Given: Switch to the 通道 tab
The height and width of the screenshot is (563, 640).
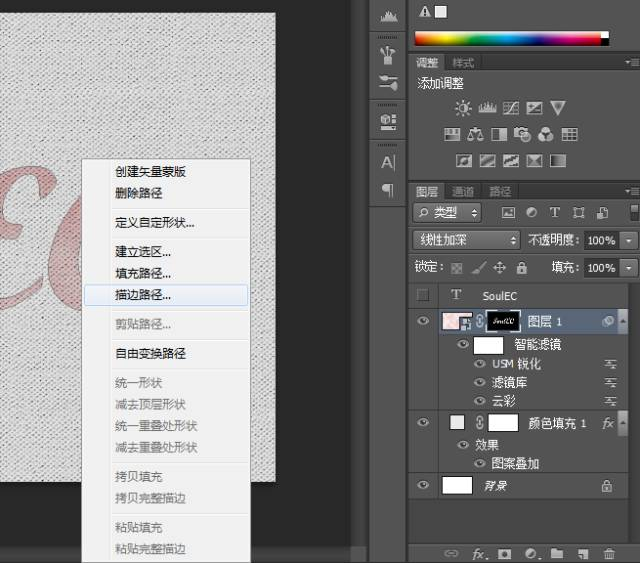Looking at the screenshot, I should click(x=462, y=191).
